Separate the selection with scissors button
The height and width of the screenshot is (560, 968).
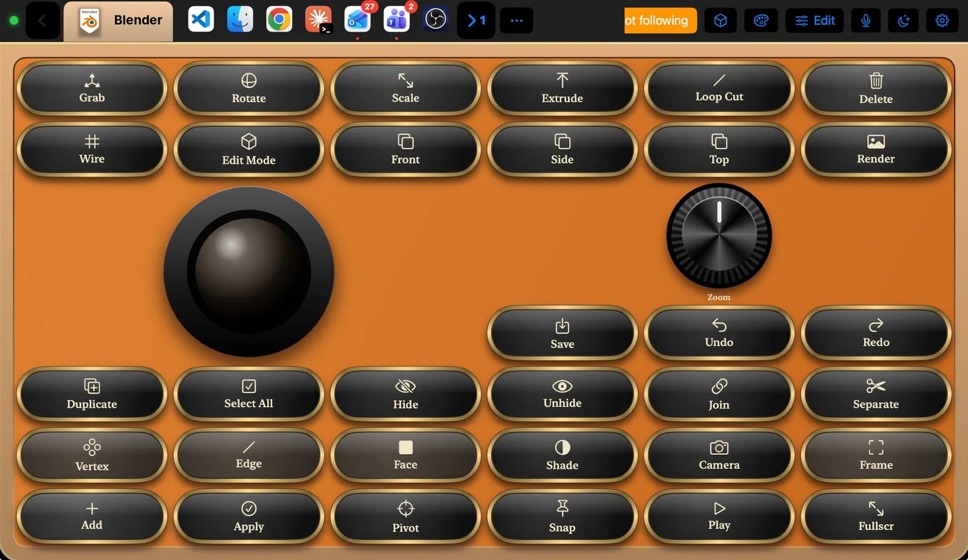(876, 394)
